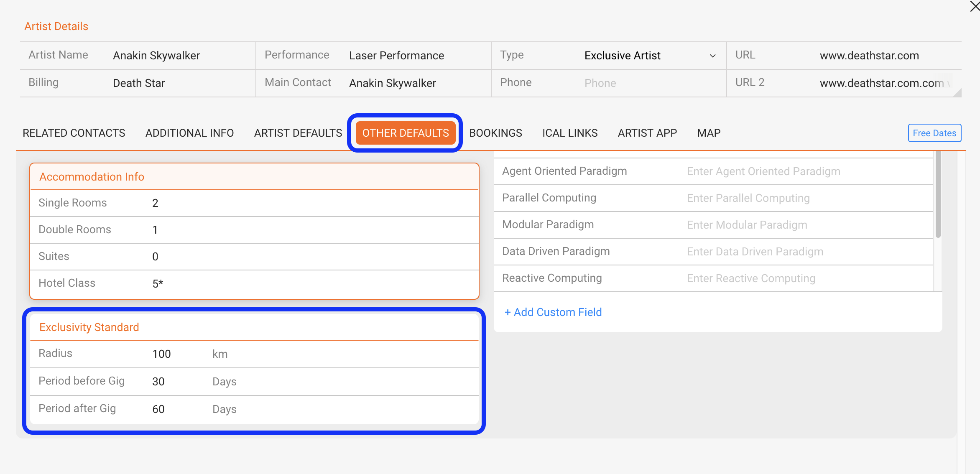Click the Artist Name field
980x474 pixels.
tap(180, 56)
